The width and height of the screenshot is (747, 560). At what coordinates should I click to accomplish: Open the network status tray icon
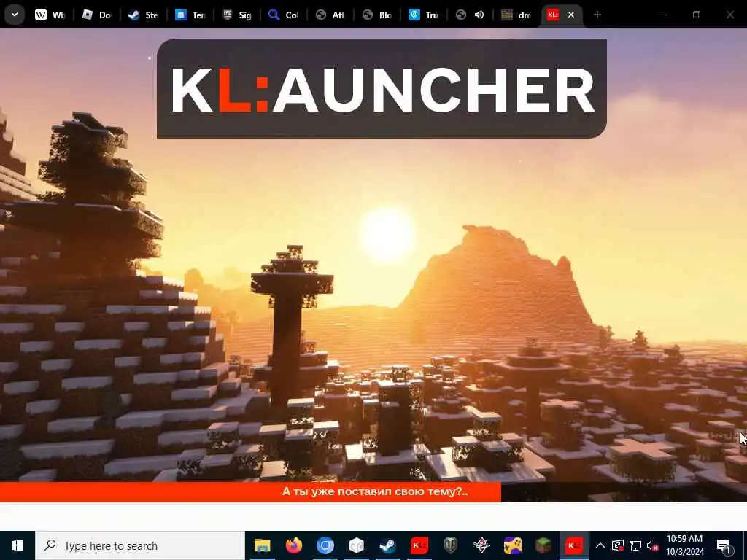tap(635, 545)
